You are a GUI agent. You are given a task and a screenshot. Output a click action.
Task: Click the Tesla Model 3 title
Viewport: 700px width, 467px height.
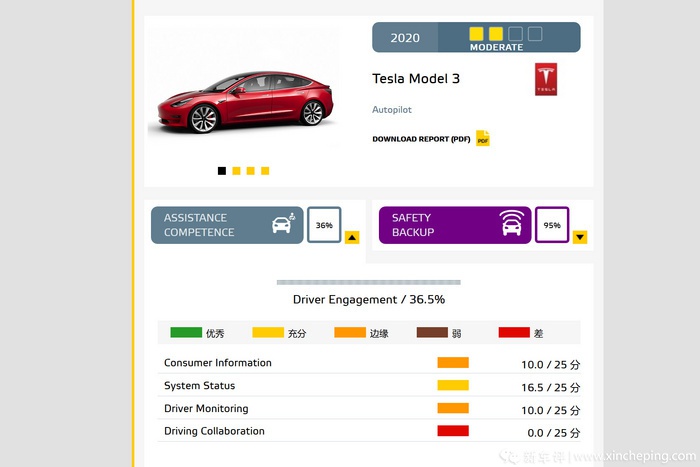tap(416, 79)
